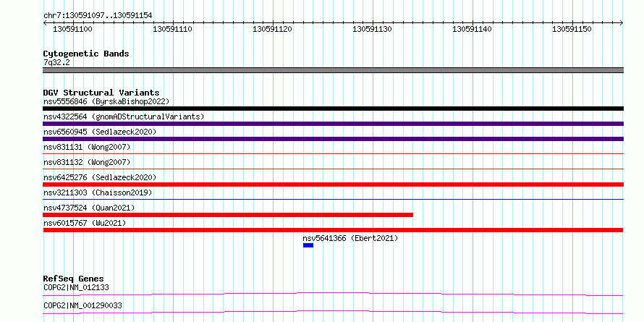Open variant nsv5641366 (Ebert2021) label
The image size is (644, 322).
tap(350, 238)
